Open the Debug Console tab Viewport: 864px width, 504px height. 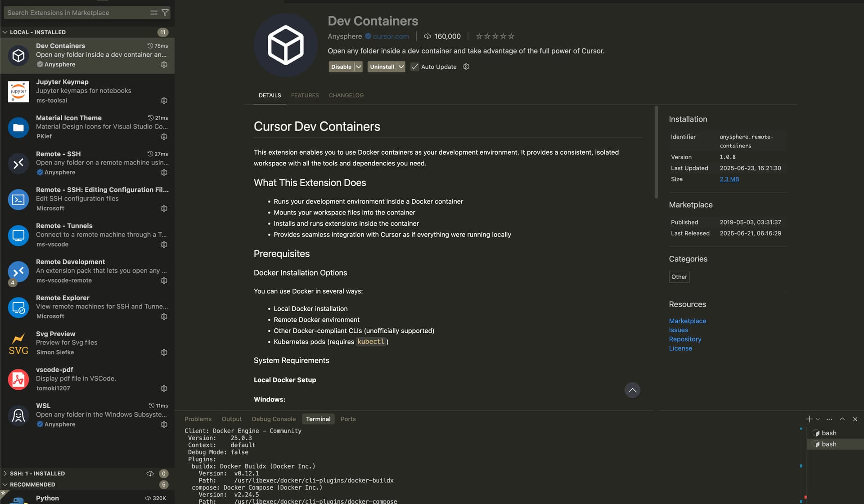tap(274, 419)
